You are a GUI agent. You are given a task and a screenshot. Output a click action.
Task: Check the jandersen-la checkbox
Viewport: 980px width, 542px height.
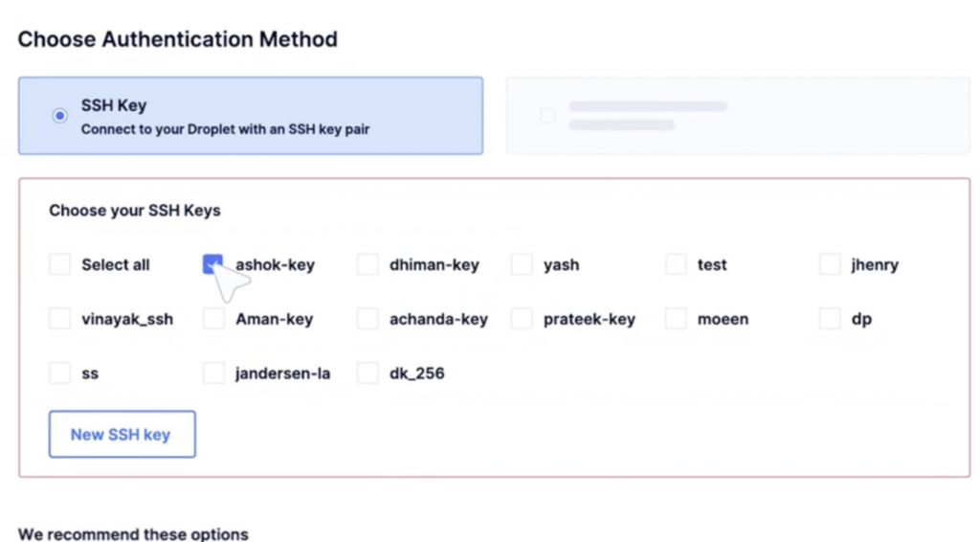(213, 373)
